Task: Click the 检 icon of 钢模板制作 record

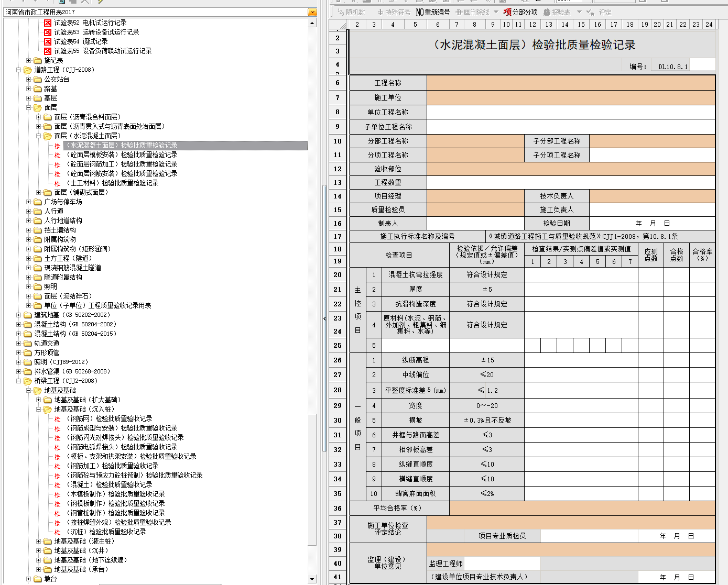Action: pyautogui.click(x=58, y=504)
